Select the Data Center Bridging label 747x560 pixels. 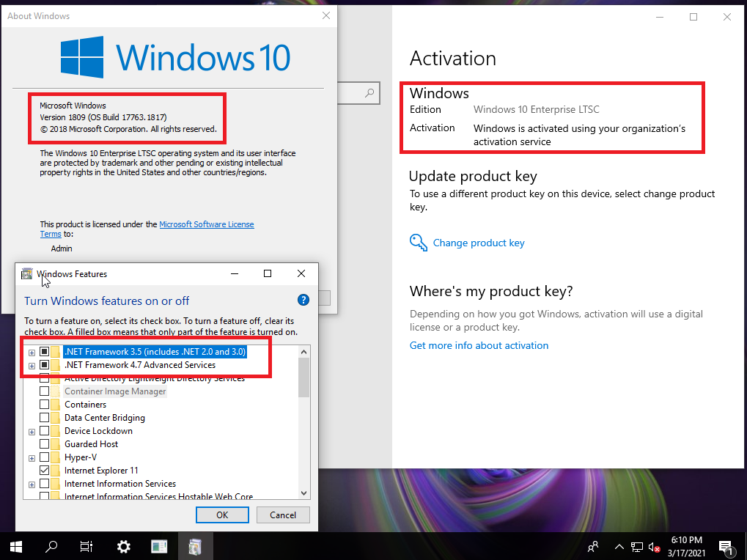pos(105,418)
